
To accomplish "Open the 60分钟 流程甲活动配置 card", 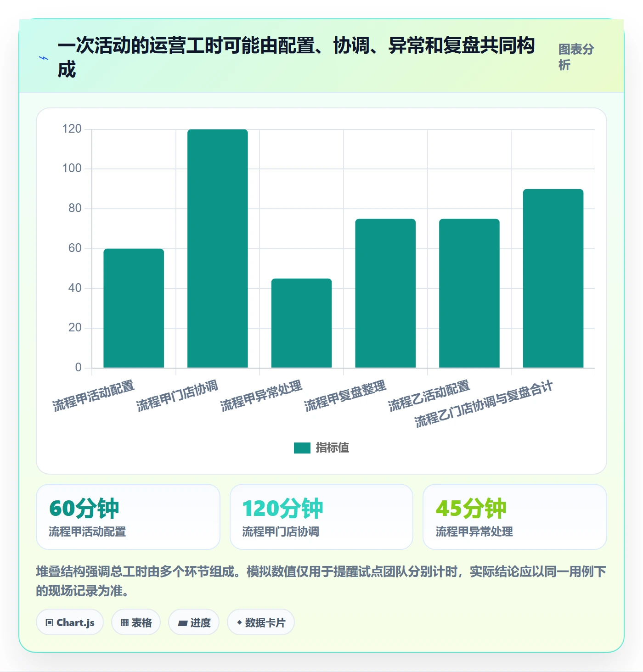I will coord(128,517).
